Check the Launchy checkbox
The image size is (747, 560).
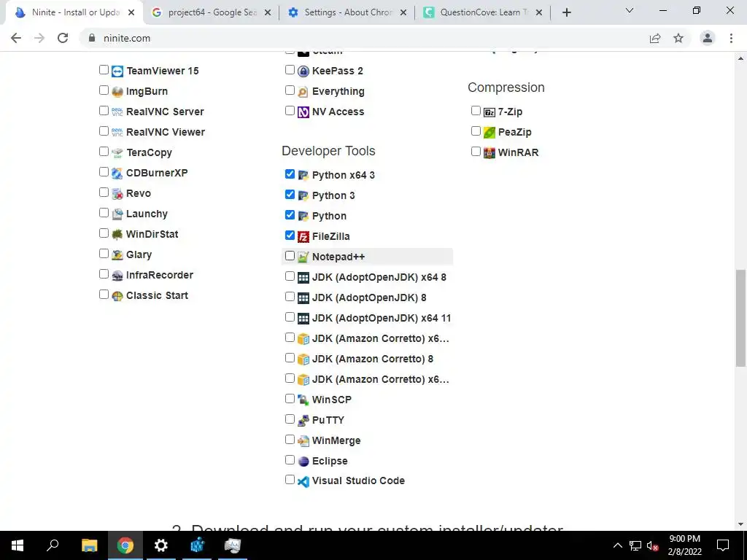pyautogui.click(x=104, y=213)
